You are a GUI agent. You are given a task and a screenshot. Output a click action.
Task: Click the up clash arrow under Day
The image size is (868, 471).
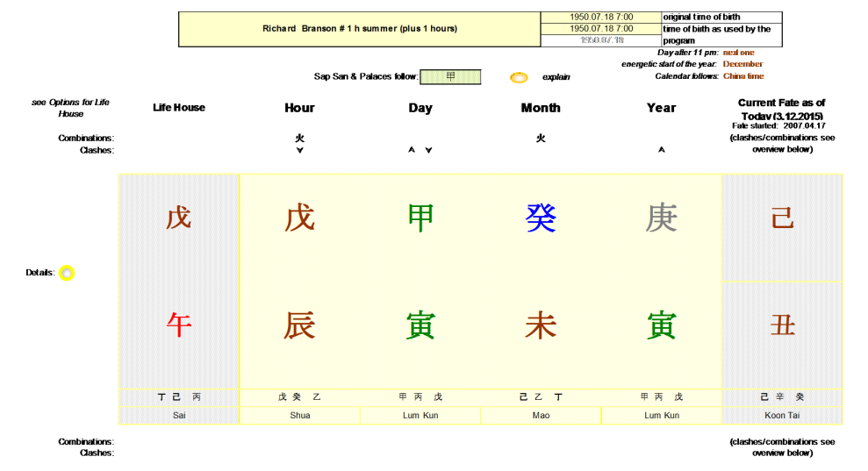(x=412, y=149)
